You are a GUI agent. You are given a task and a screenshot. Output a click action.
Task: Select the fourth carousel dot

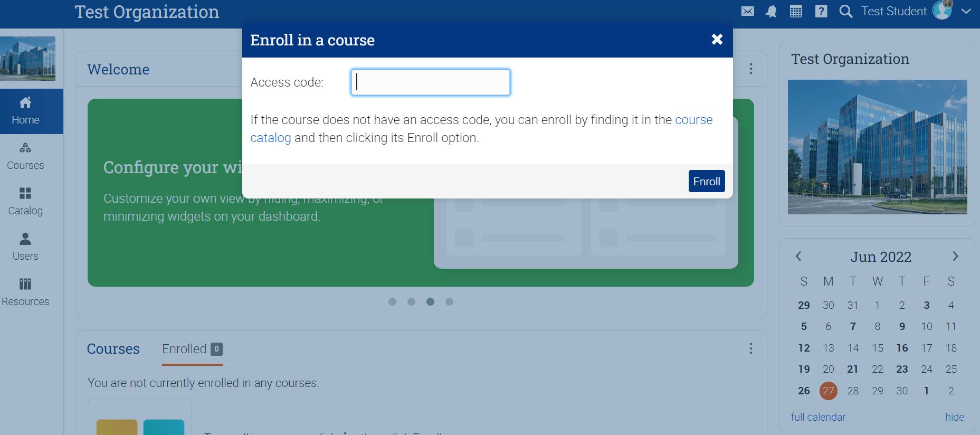click(x=449, y=302)
